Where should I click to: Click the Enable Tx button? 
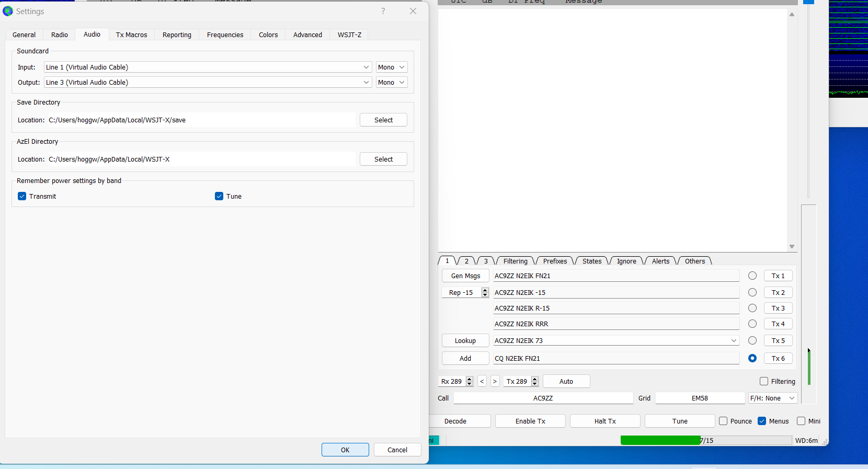pos(530,421)
